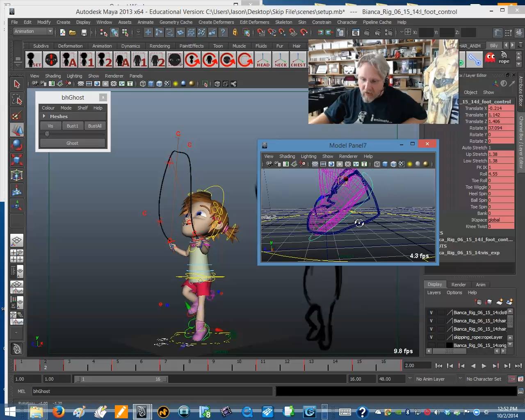Open the Animation menu set dropdown
This screenshot has width=525, height=420.
coord(33,32)
